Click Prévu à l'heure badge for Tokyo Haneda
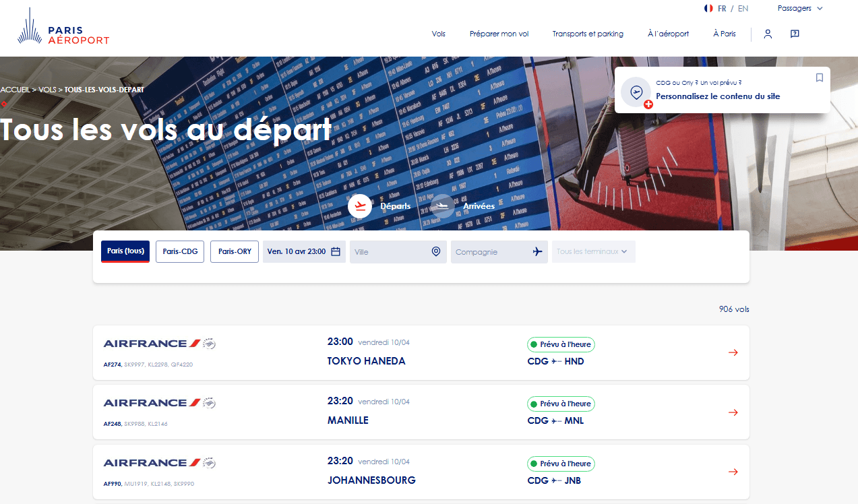 pos(561,344)
